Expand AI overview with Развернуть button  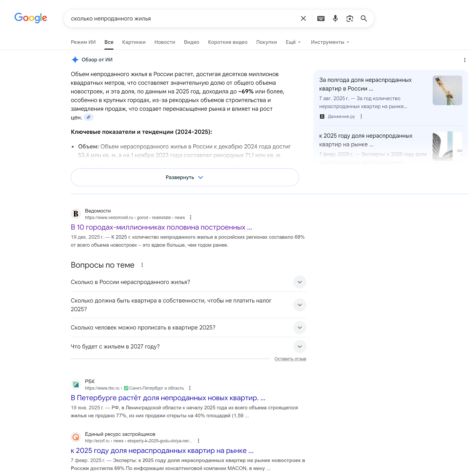coord(185,177)
